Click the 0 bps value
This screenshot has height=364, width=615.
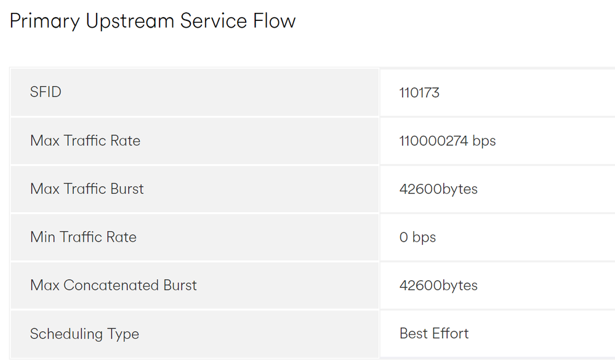pyautogui.click(x=418, y=237)
